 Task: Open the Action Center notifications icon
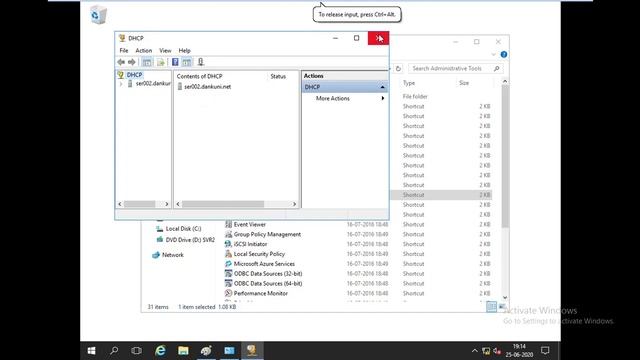[x=545, y=351]
